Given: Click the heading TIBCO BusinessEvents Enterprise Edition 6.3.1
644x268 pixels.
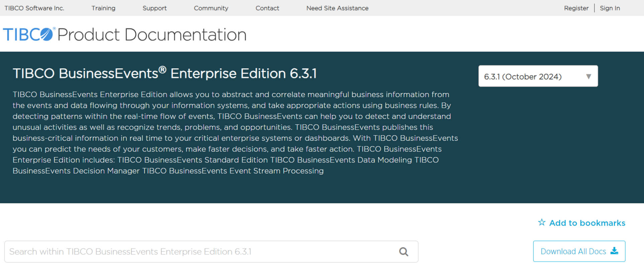Looking at the screenshot, I should [x=165, y=73].
